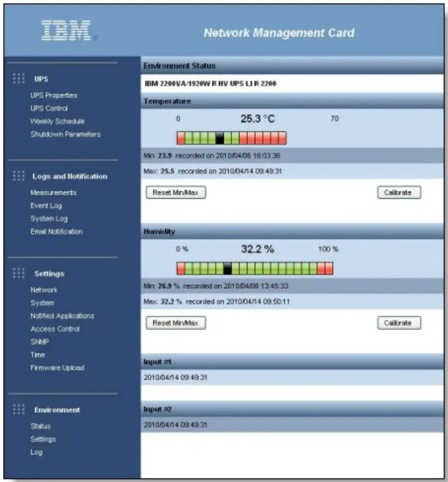Click the Input #1 timestamp 2010/04/14 09:49:31
This screenshot has height=482, width=448.
175,377
